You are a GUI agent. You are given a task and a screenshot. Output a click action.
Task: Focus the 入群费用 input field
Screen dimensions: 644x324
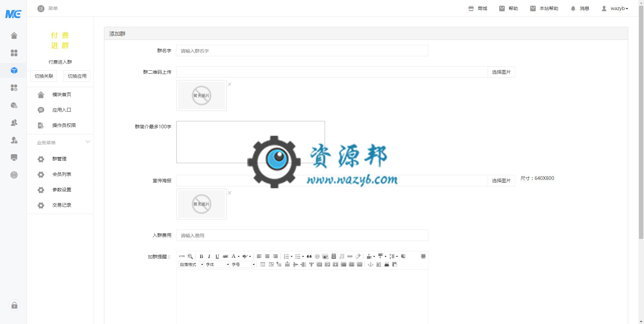[302, 235]
